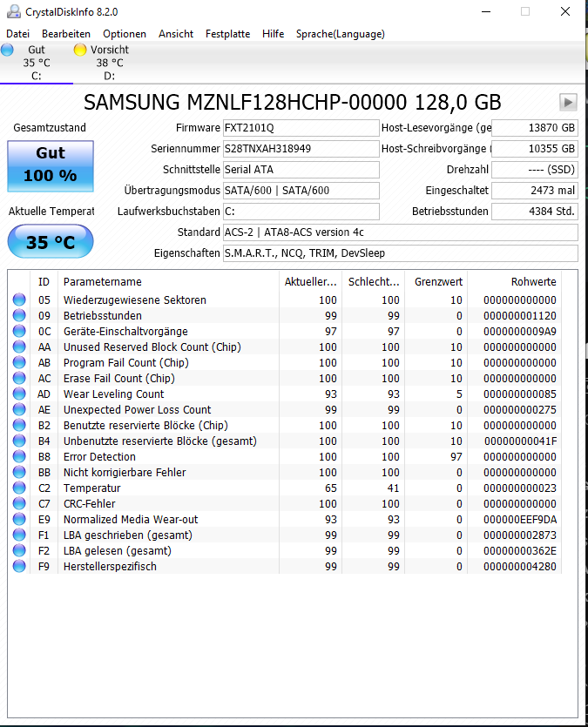Select the ID cell E9

click(x=44, y=520)
